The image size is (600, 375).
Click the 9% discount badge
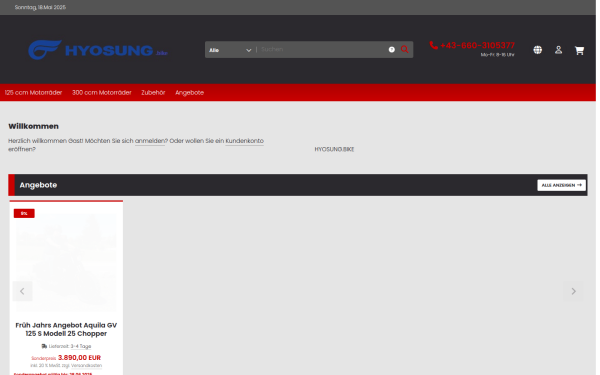tap(24, 213)
